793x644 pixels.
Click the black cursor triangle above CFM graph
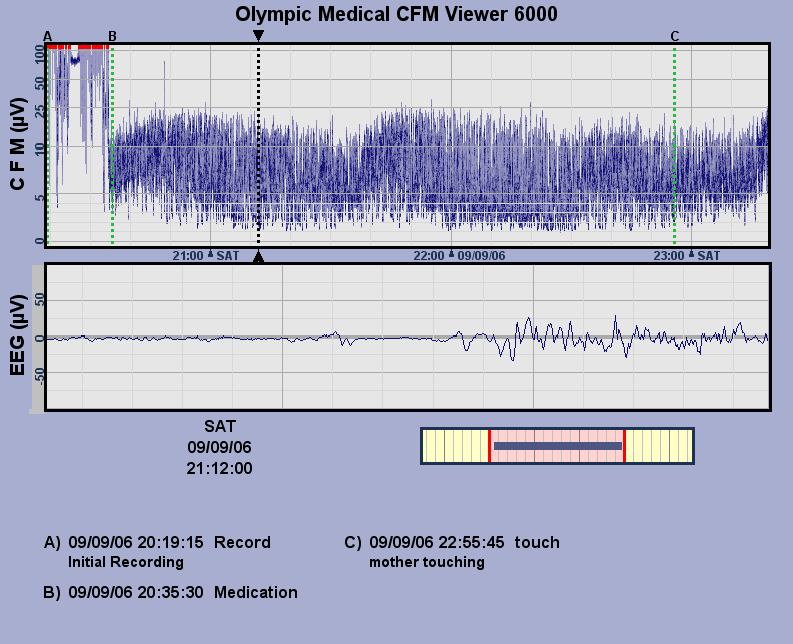point(258,35)
